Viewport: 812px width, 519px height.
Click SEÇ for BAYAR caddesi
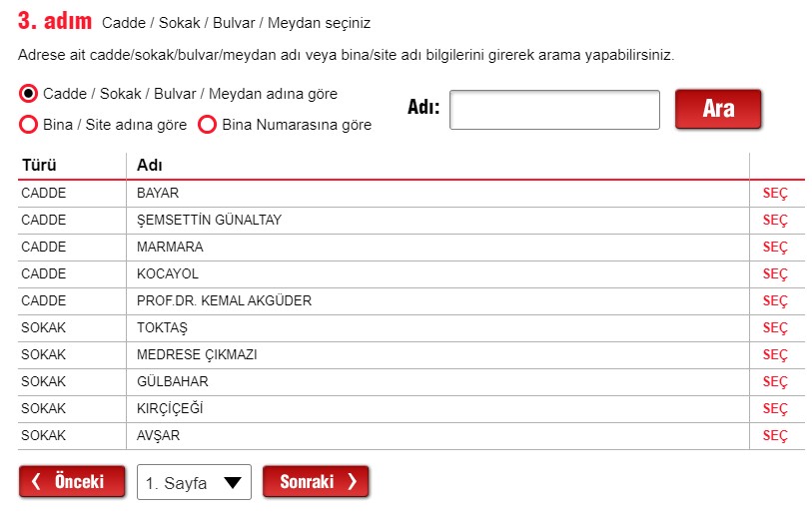click(775, 194)
